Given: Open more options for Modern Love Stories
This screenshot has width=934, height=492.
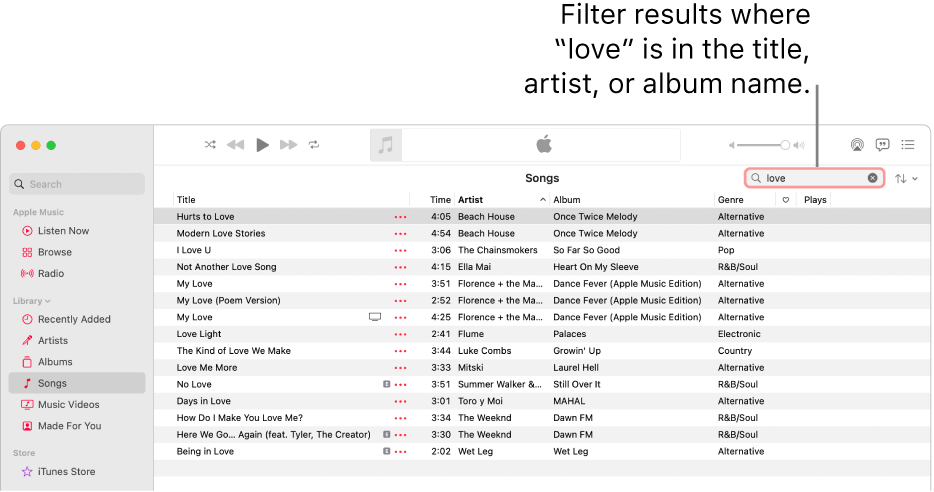Looking at the screenshot, I should (400, 234).
